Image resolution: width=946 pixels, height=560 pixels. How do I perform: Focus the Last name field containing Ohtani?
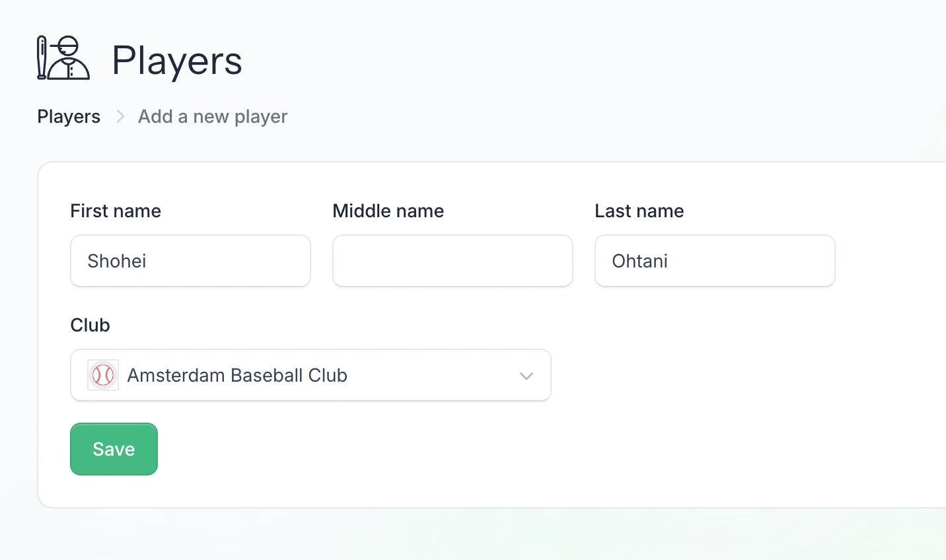pos(715,261)
